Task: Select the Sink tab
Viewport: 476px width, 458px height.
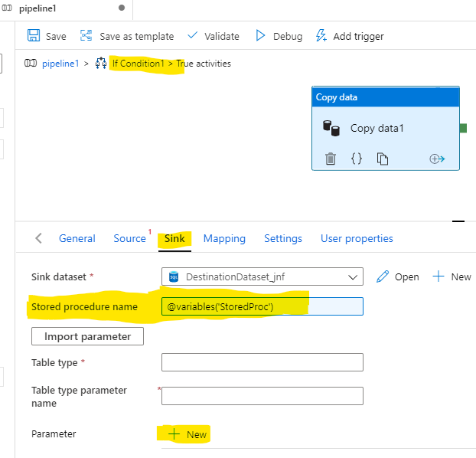Action: (x=174, y=238)
